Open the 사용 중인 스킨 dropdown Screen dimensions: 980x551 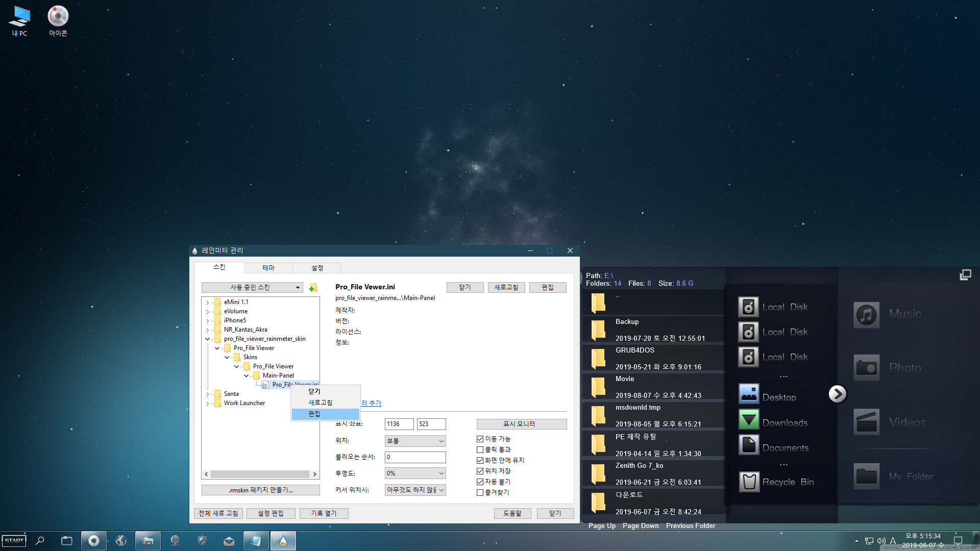[252, 288]
